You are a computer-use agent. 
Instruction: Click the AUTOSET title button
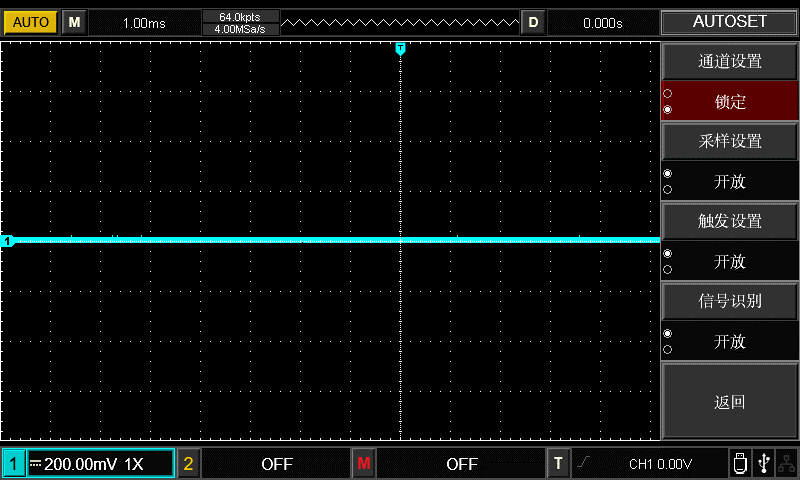coord(730,22)
